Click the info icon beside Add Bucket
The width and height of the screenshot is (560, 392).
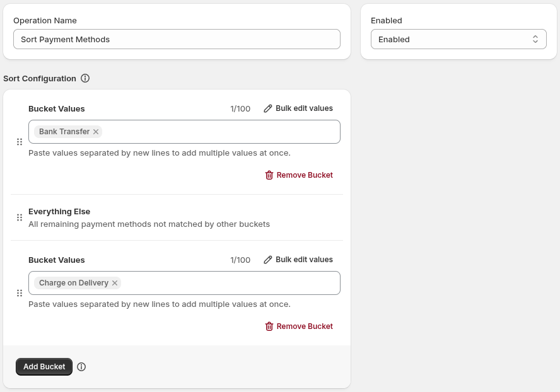pyautogui.click(x=81, y=367)
